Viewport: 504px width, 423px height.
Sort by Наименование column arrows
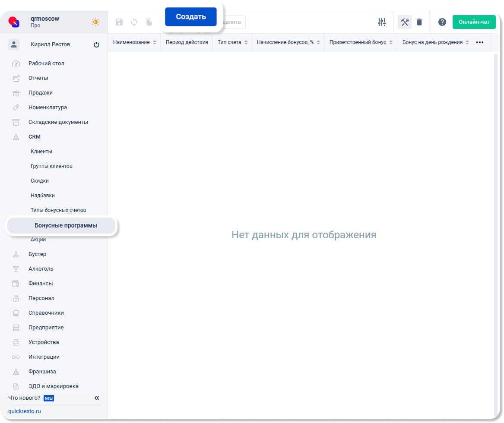(155, 42)
